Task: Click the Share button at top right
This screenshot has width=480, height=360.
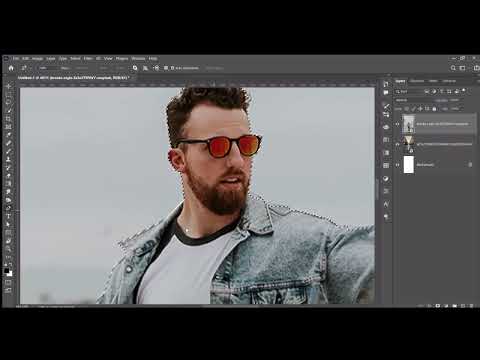Action: (477, 68)
